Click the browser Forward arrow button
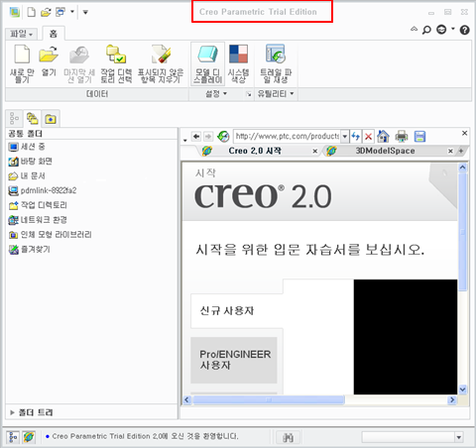This screenshot has width=476, height=448. 208,136
